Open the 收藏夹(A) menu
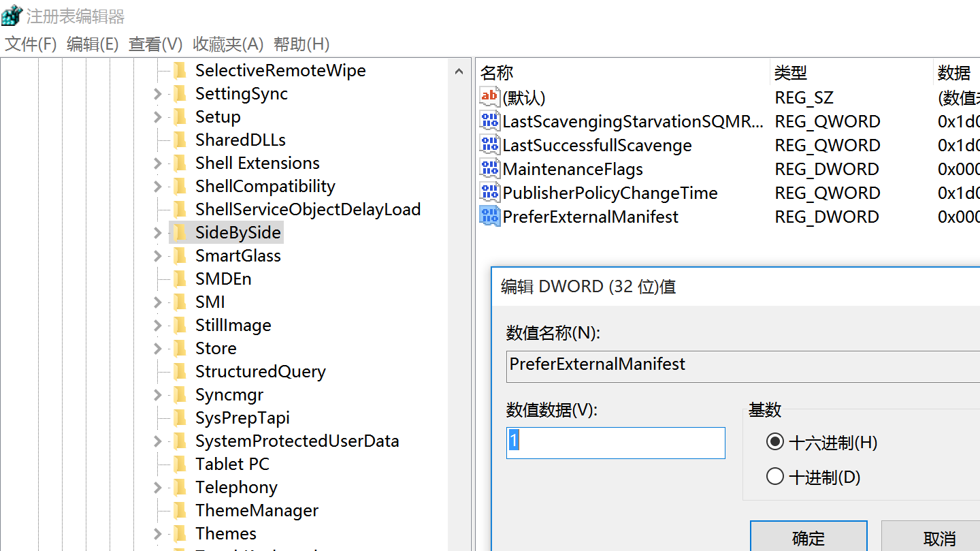The width and height of the screenshot is (980, 551). [x=227, y=44]
